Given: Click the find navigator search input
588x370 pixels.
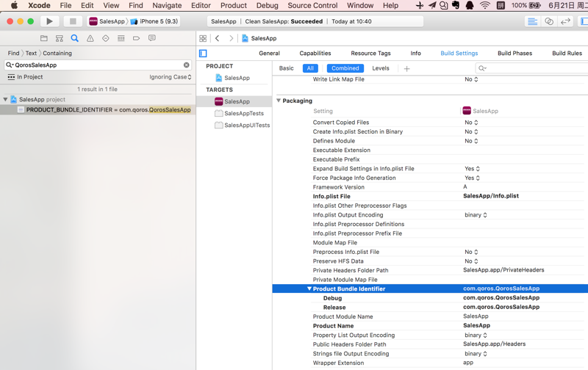Looking at the screenshot, I should (98, 65).
